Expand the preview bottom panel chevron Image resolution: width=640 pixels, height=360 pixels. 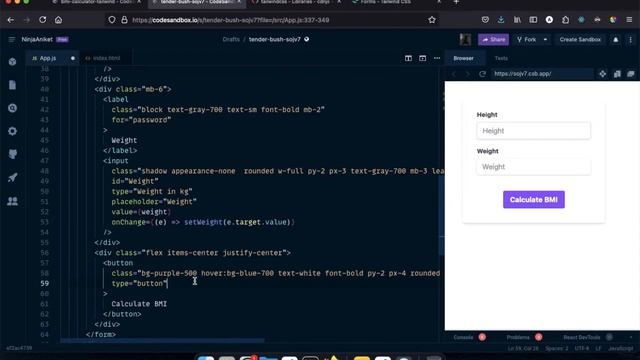point(631,337)
